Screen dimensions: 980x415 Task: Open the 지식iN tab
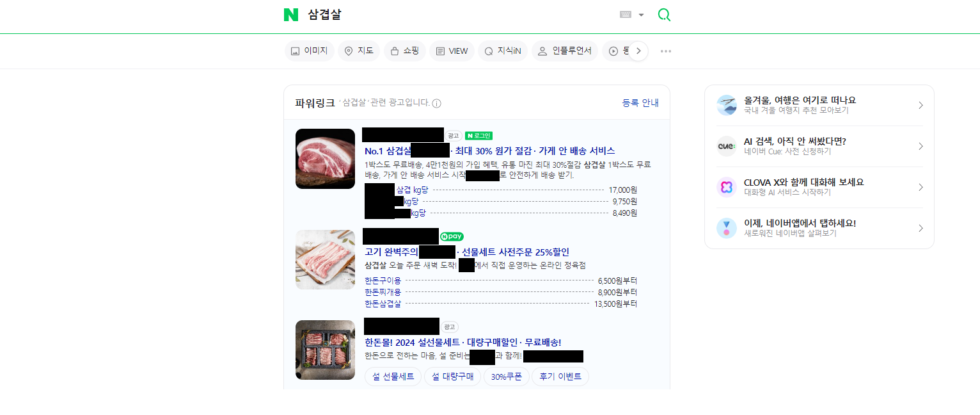click(503, 51)
